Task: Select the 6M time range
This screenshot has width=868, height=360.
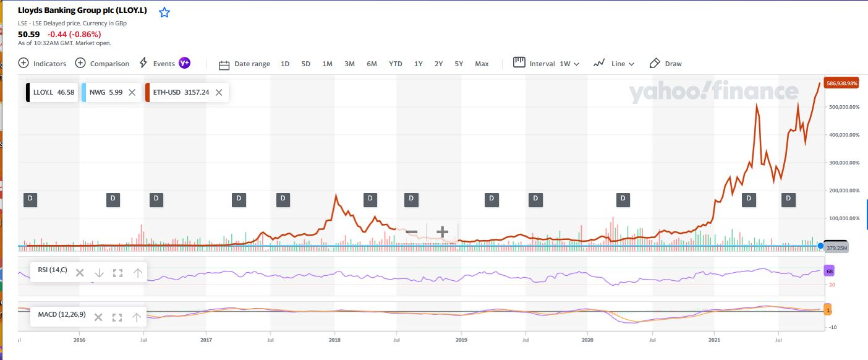Action: pyautogui.click(x=372, y=64)
